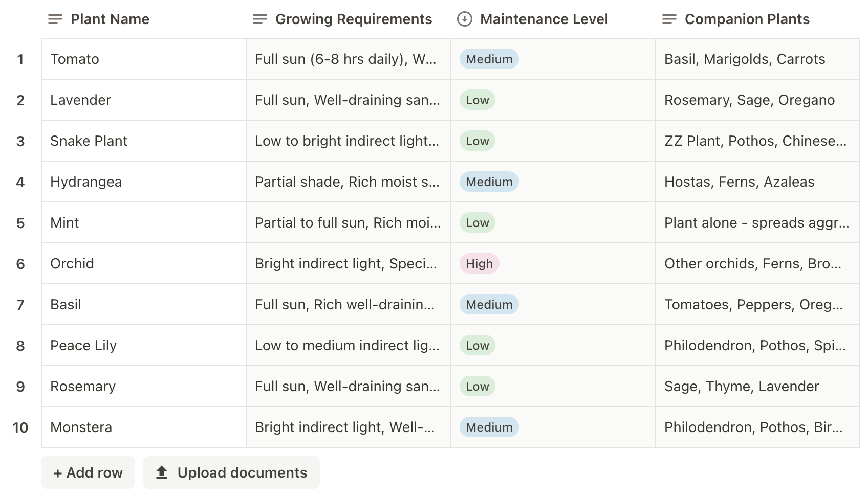
Task: Click 'Rosemary, Sage, Oregano' cell
Action: [x=757, y=100]
